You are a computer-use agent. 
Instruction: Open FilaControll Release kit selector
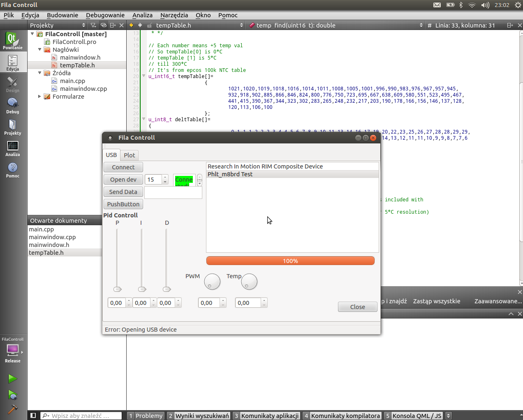[x=13, y=351]
